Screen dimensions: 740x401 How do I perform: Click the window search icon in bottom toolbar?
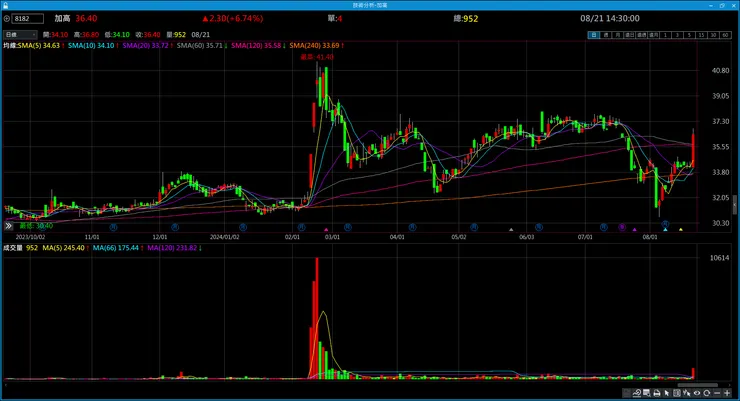click(647, 393)
